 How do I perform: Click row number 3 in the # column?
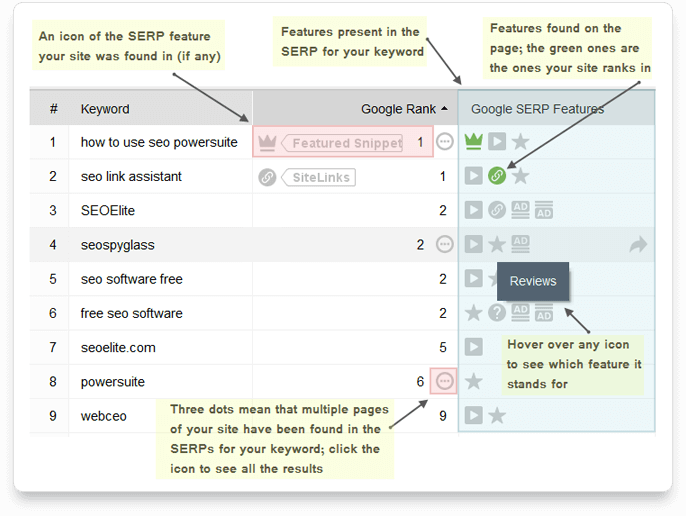click(53, 211)
